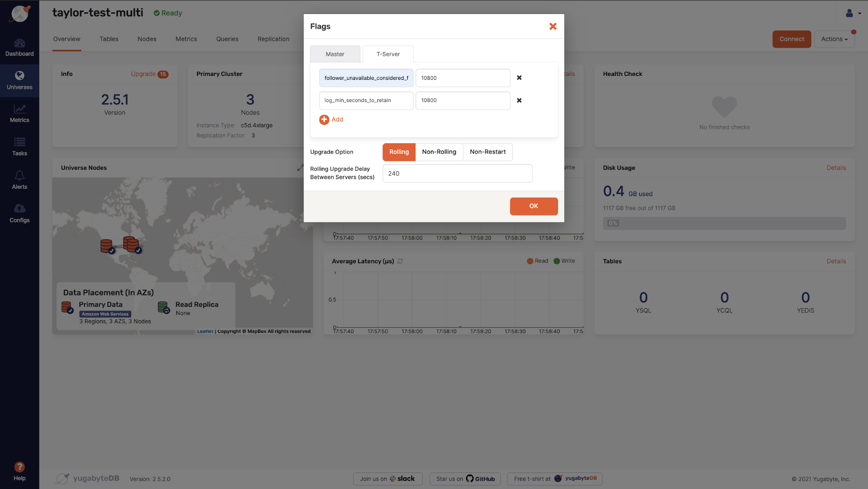The width and height of the screenshot is (868, 489).
Task: Open the Help question mark icon
Action: (20, 467)
